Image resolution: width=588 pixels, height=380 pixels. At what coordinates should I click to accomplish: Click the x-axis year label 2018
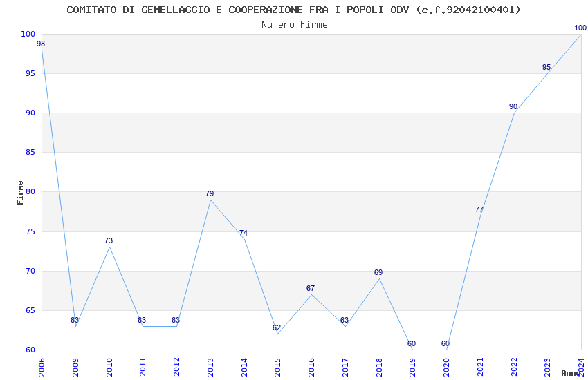click(379, 367)
